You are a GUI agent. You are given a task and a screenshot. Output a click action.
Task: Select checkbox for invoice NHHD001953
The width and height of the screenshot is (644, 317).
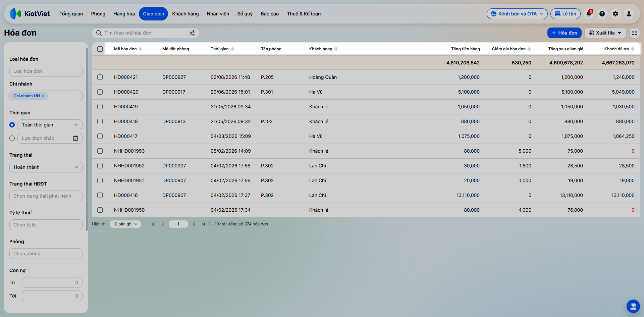(x=100, y=151)
